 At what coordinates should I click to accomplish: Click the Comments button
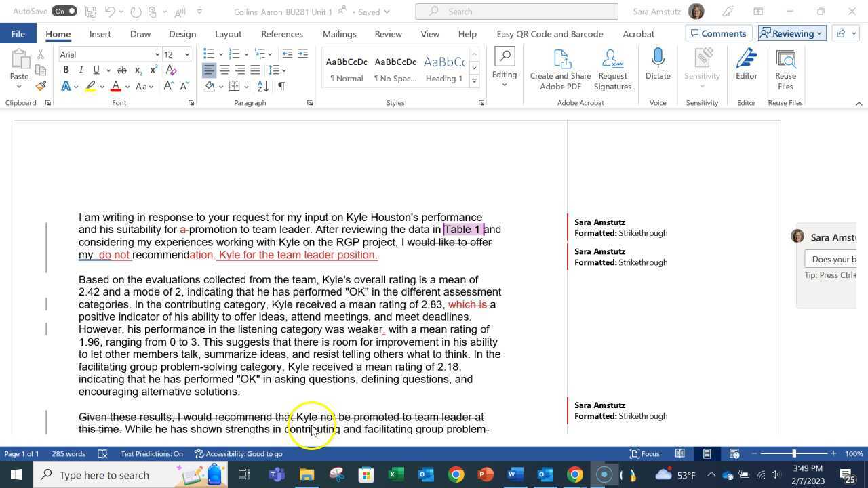[717, 33]
